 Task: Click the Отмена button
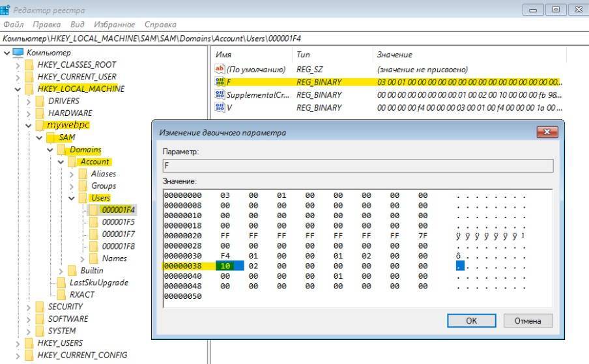pos(527,320)
